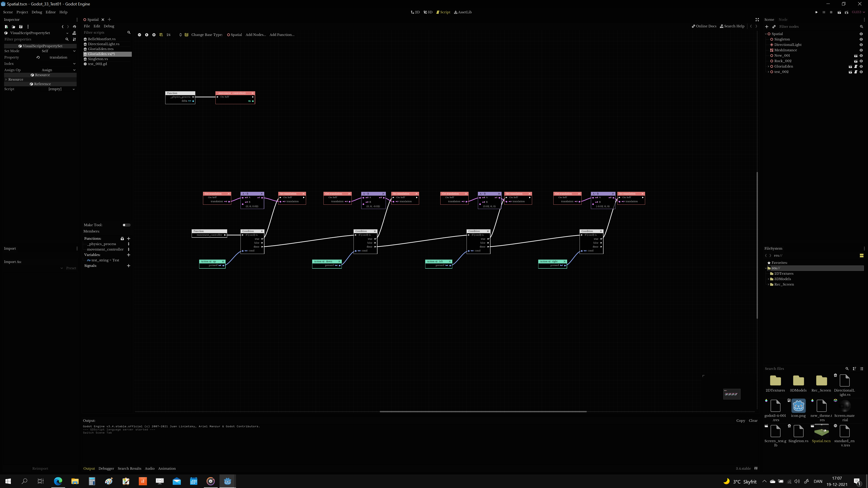Click the instance scene link icon
Viewport: 868px width, 488px height.
(x=774, y=27)
